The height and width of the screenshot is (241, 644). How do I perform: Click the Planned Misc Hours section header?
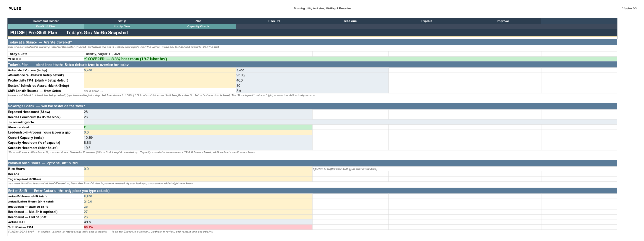tap(312, 163)
